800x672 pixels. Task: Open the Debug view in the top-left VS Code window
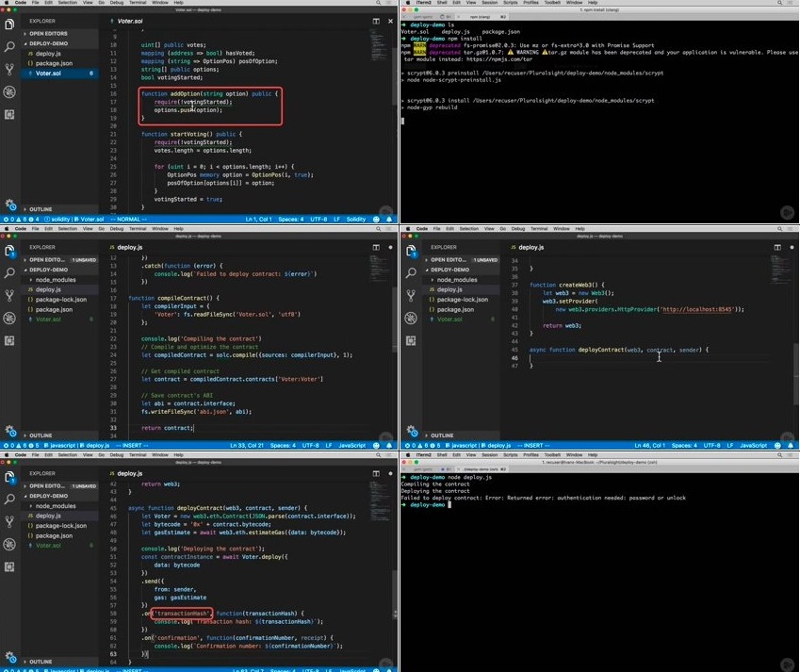9,91
